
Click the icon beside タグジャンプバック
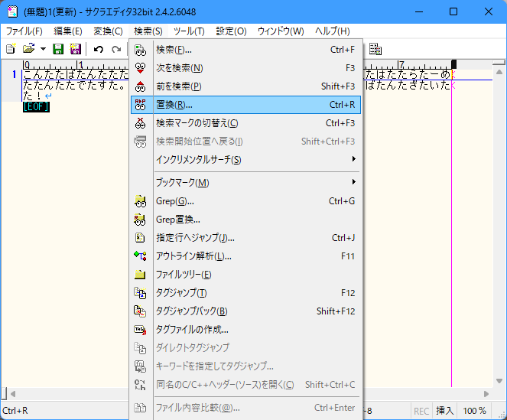141,311
